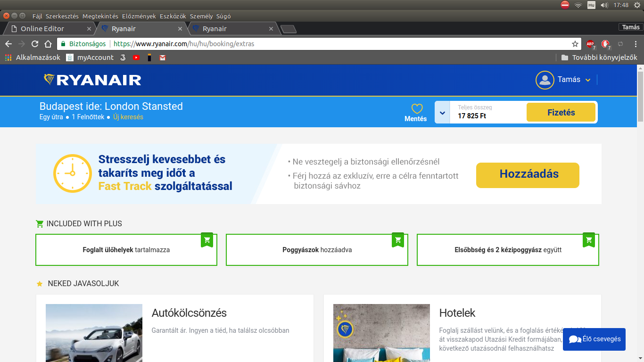This screenshot has width=644, height=362.
Task: Open Adblock Plus extension icon
Action: point(590,44)
